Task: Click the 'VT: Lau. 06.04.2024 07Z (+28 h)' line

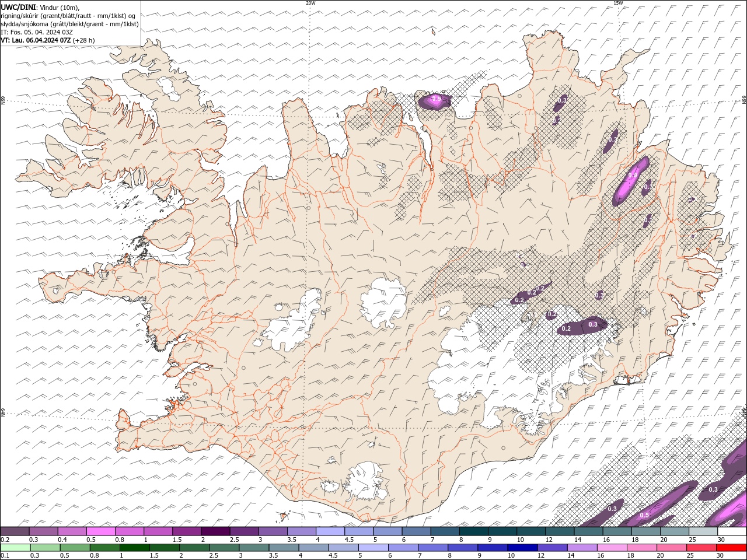Action: pyautogui.click(x=48, y=40)
